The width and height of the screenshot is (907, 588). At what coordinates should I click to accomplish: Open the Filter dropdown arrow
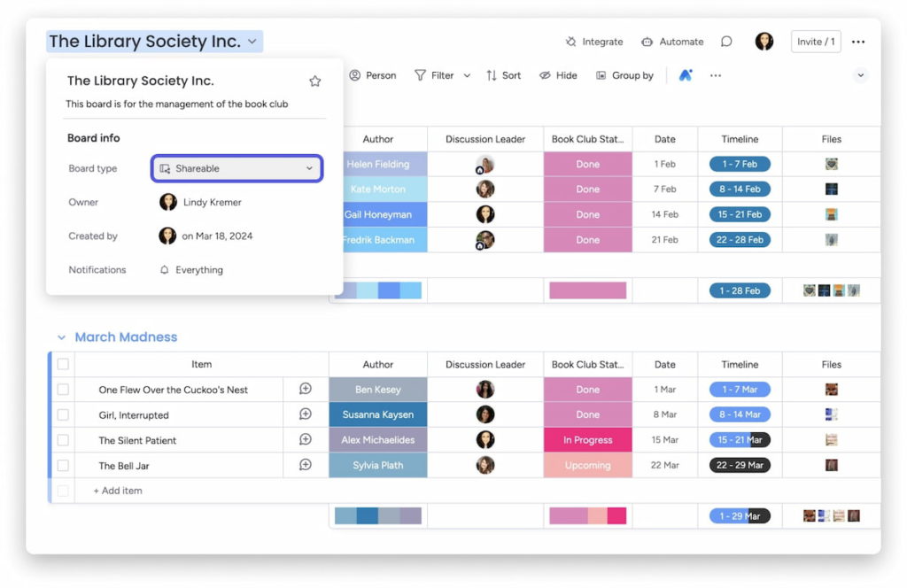[x=467, y=75]
